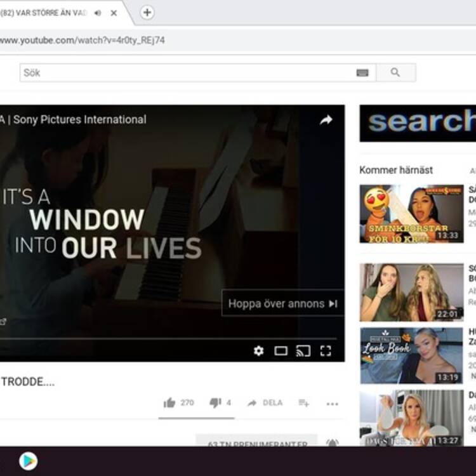Open the search banner advertisement

coord(418,123)
